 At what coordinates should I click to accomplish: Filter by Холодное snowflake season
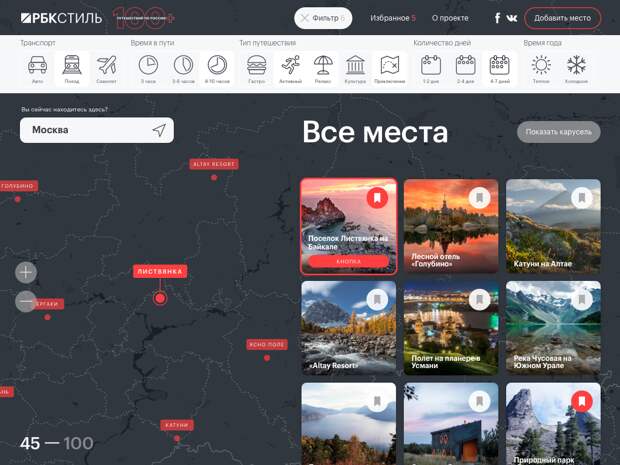tap(576, 69)
